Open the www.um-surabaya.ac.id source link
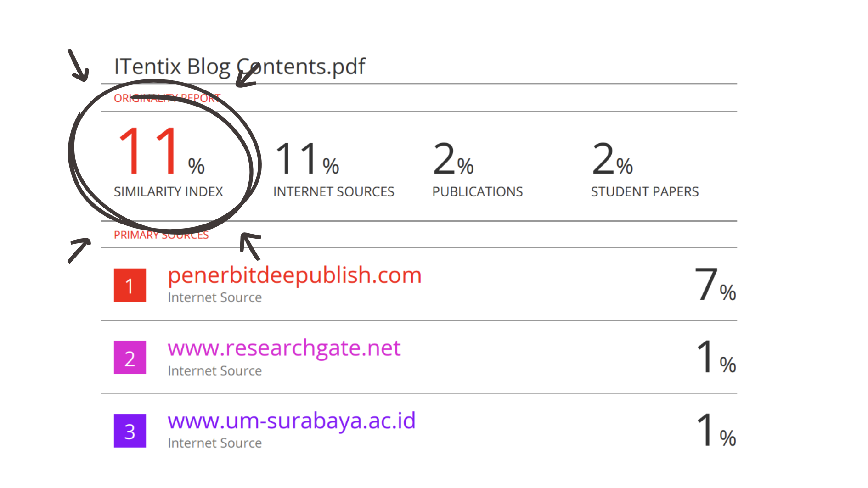 coord(292,421)
